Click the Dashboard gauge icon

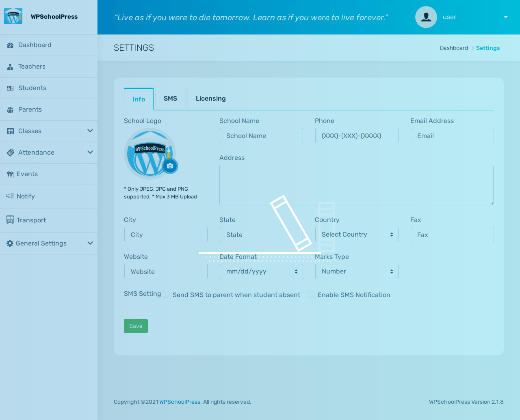(x=10, y=45)
